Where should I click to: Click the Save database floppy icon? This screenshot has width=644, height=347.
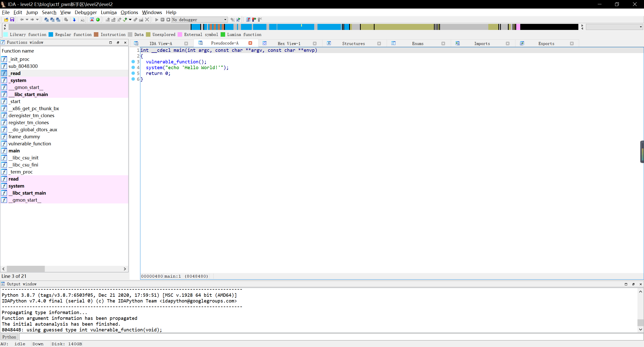coord(12,20)
